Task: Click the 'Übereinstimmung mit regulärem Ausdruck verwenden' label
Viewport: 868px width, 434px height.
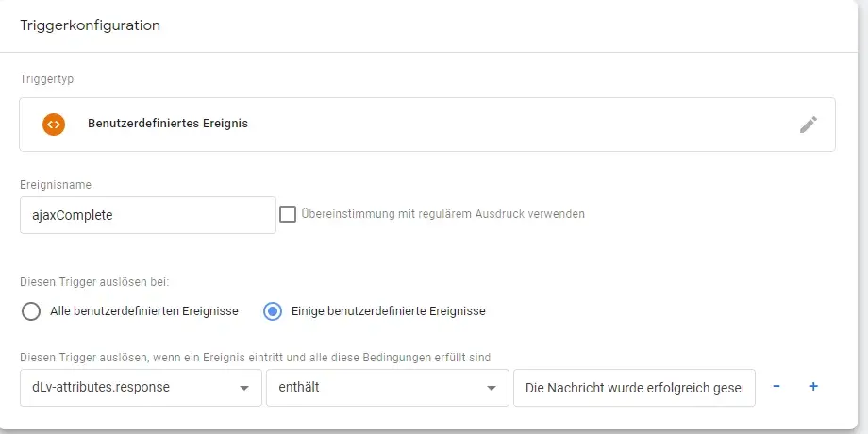Action: tap(442, 214)
